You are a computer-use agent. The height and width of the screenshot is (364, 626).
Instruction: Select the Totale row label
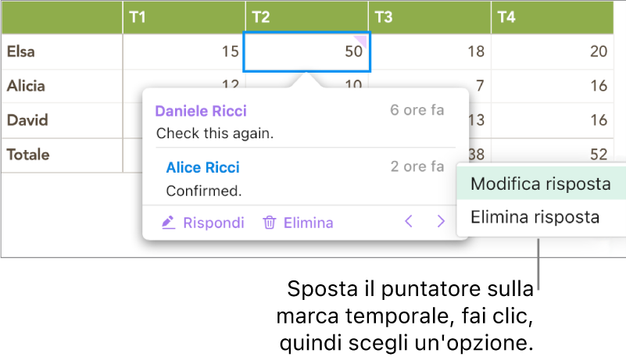click(x=61, y=155)
